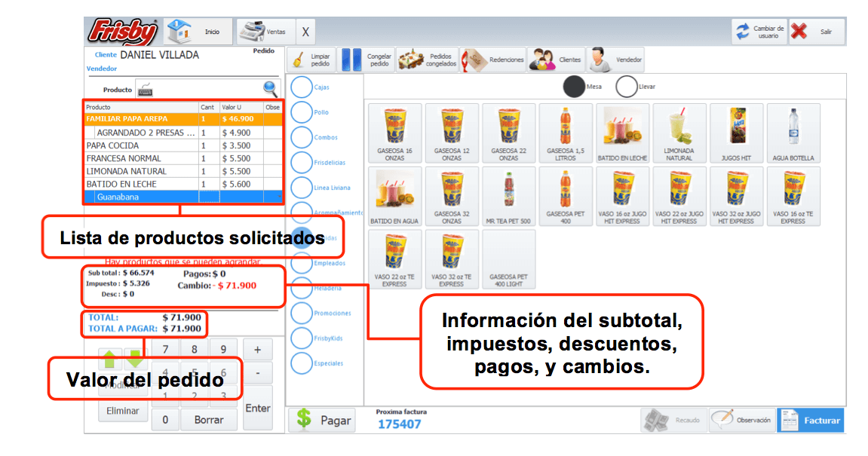The height and width of the screenshot is (456, 868).
Task: Close the Ventas tab with X
Action: click(305, 32)
